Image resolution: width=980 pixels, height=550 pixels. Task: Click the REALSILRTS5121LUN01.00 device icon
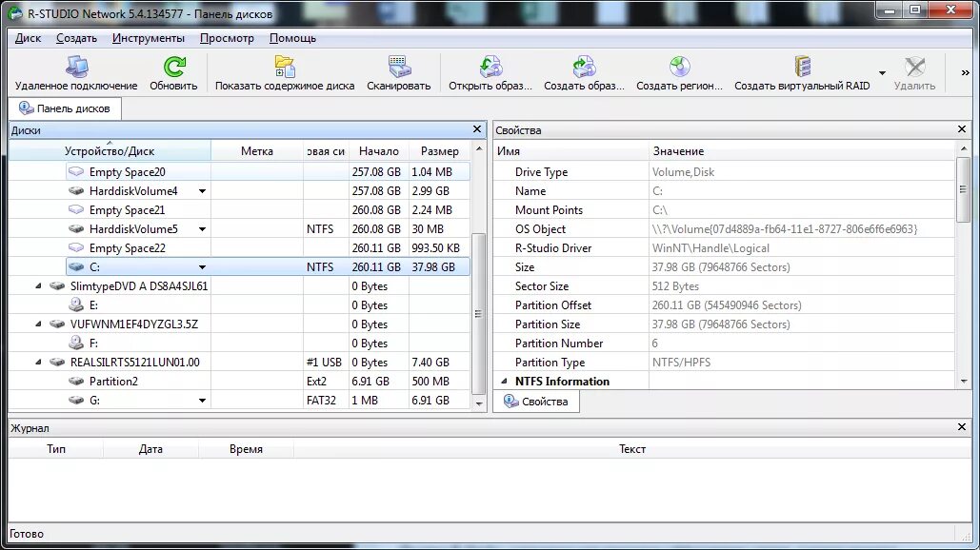tap(57, 363)
